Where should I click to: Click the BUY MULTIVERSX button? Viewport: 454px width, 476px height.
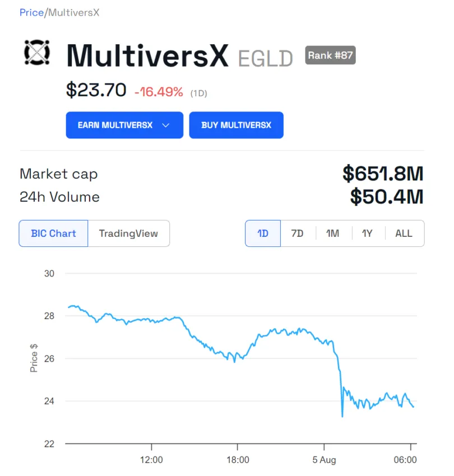(236, 125)
